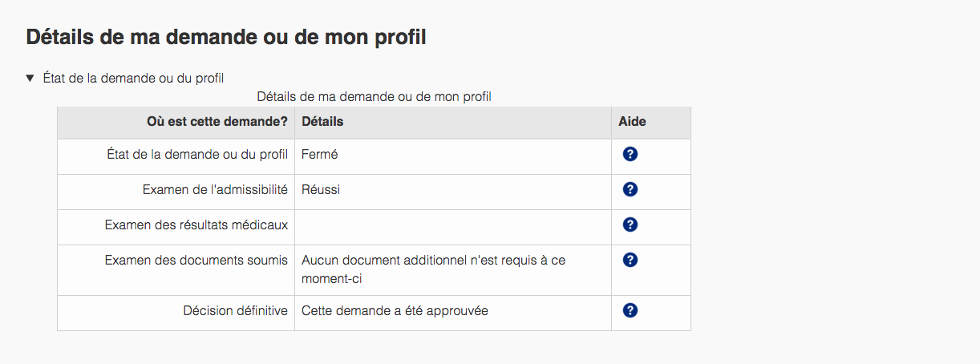Select the 'Fermé' status cell
Image resolution: width=980 pixels, height=364 pixels.
320,155
